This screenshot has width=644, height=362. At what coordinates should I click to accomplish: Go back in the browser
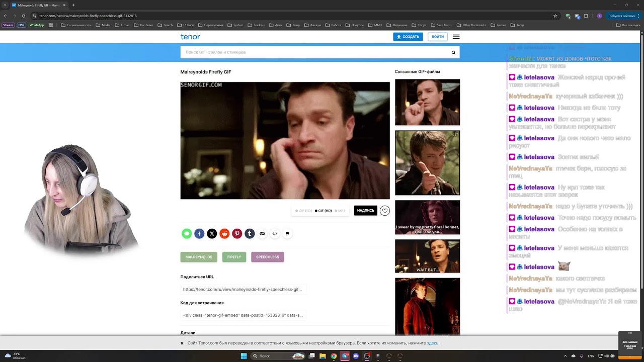[x=6, y=16]
